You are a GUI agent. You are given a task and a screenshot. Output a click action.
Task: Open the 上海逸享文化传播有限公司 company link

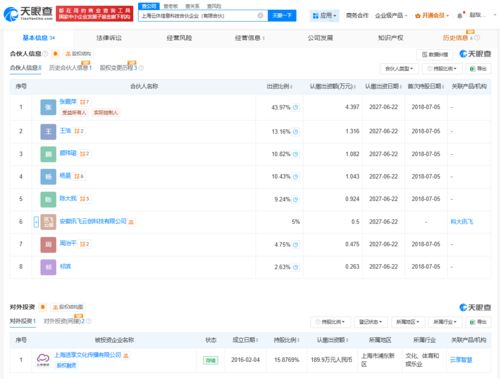[88, 355]
